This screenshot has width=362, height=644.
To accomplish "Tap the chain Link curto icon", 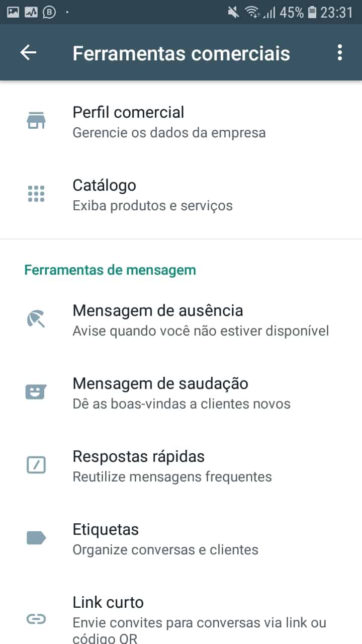I will 36,619.
